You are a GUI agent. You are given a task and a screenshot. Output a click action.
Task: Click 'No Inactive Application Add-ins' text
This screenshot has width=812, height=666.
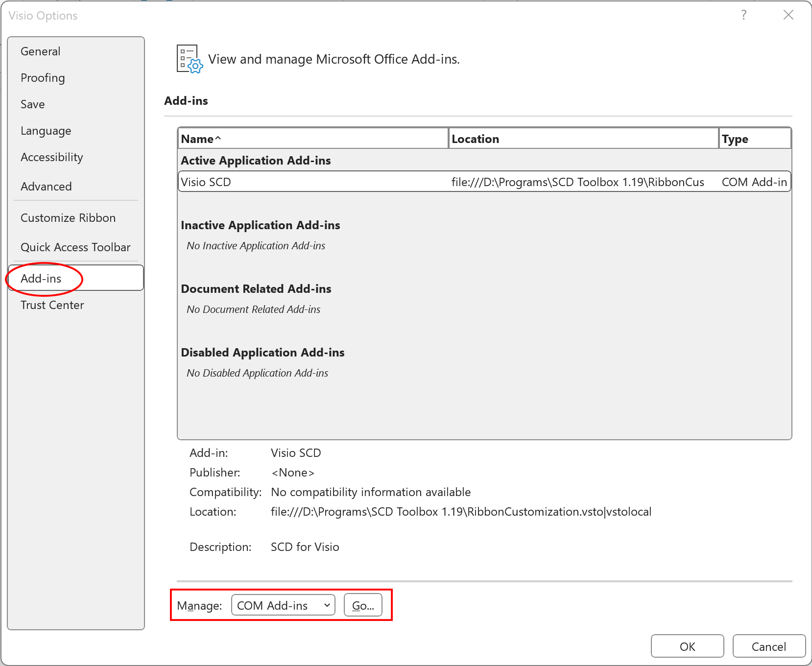(256, 246)
